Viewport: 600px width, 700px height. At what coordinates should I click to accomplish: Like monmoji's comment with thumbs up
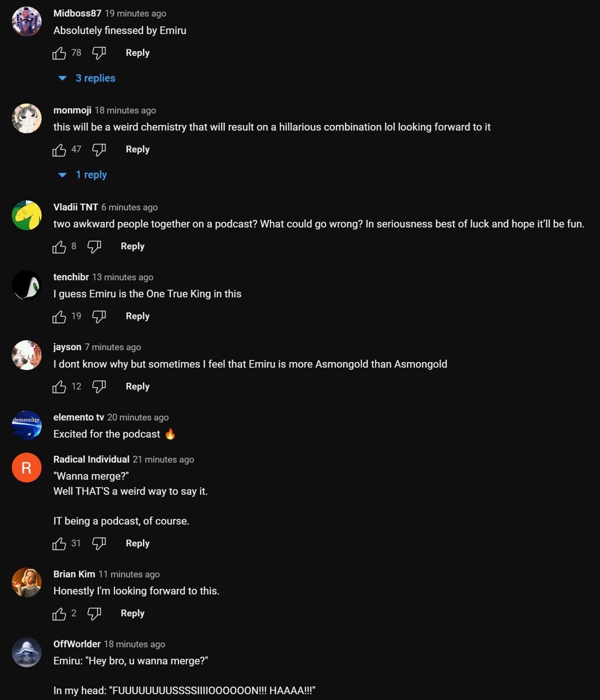59,150
